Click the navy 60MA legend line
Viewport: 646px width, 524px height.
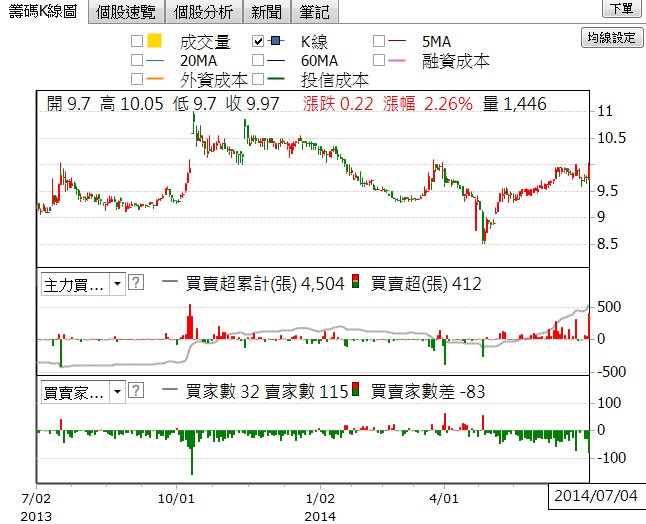(x=276, y=61)
